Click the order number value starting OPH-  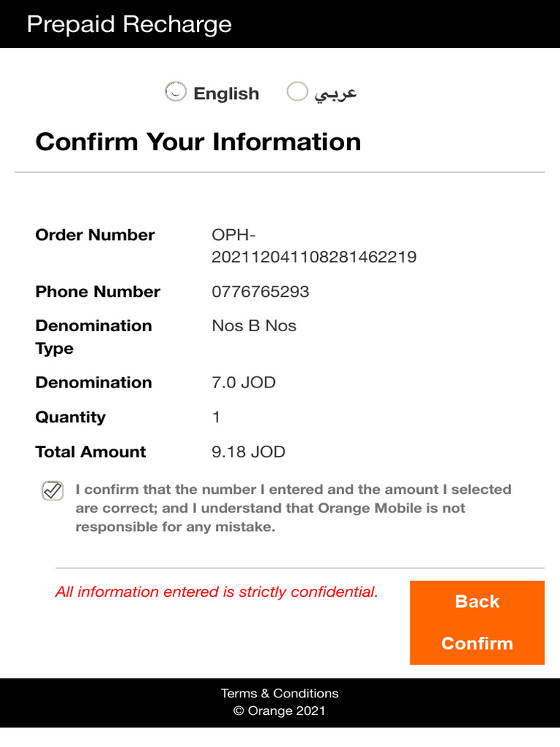pyautogui.click(x=314, y=246)
